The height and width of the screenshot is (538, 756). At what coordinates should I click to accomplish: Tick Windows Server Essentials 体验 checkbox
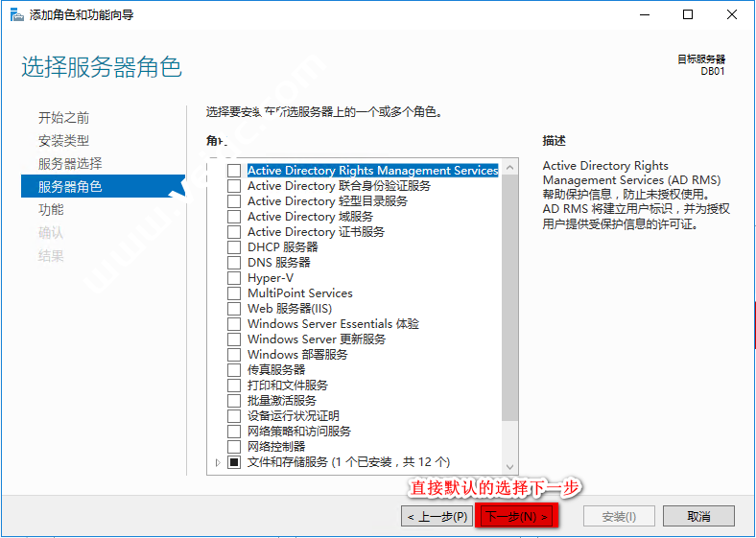pos(234,324)
